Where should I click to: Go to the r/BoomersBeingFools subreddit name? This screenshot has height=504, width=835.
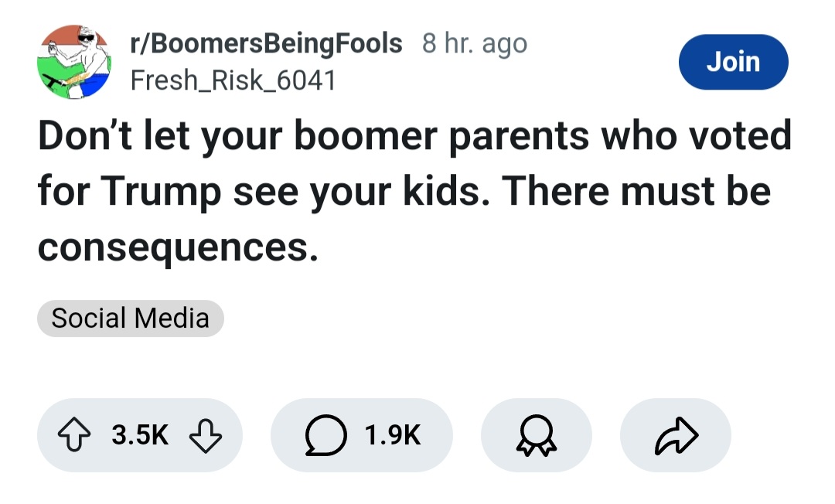click(x=267, y=44)
